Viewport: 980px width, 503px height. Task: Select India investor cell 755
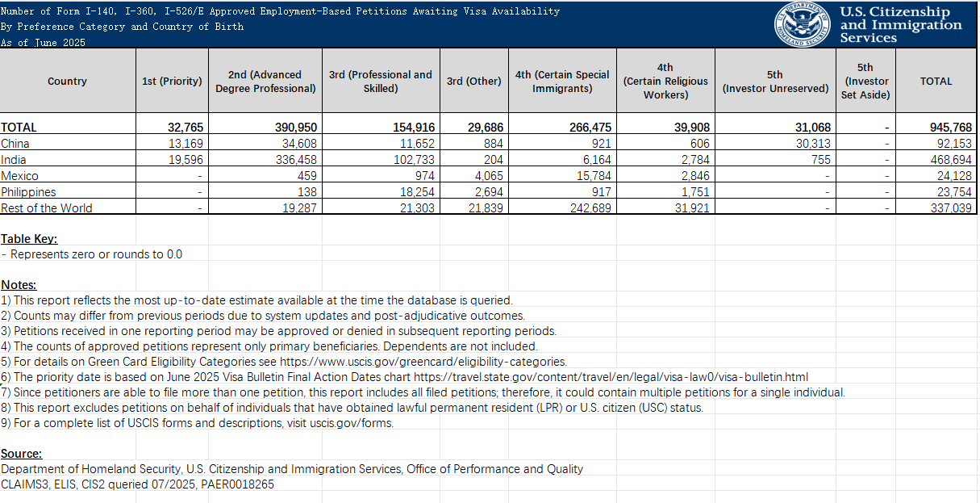[775, 160]
